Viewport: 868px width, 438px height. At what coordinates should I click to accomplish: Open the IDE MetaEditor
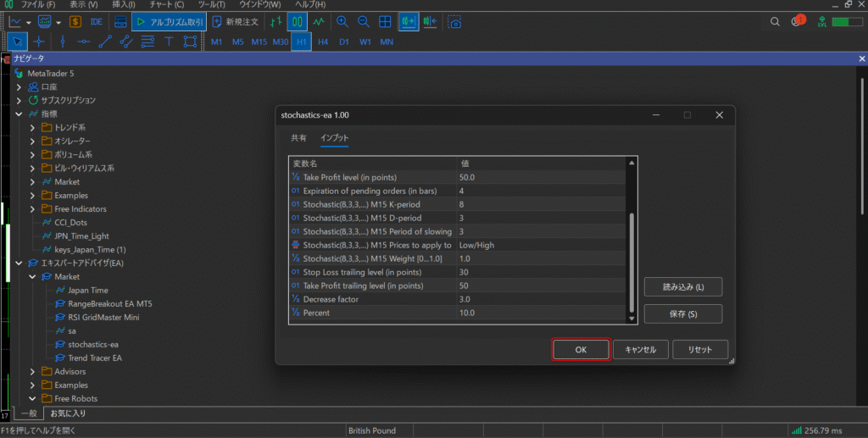[97, 22]
